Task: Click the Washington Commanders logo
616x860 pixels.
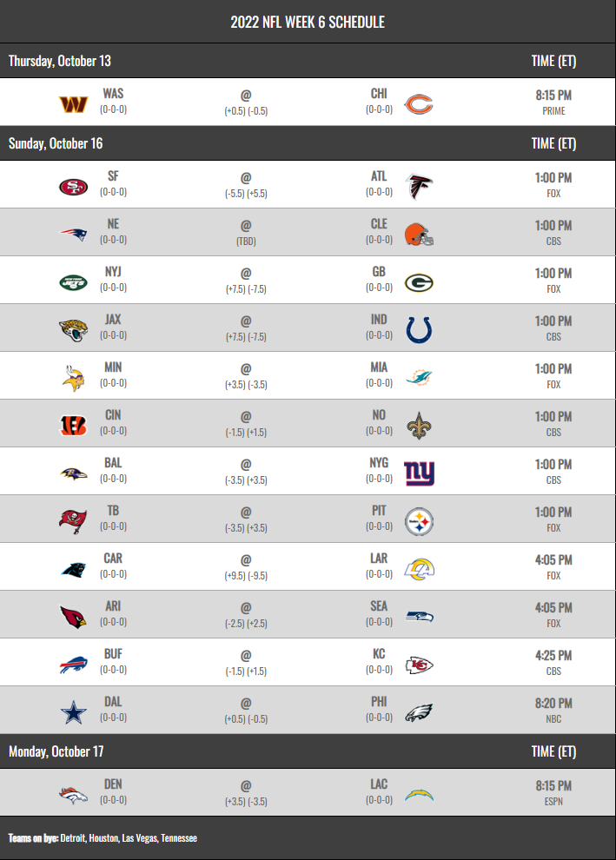Action: pyautogui.click(x=74, y=104)
